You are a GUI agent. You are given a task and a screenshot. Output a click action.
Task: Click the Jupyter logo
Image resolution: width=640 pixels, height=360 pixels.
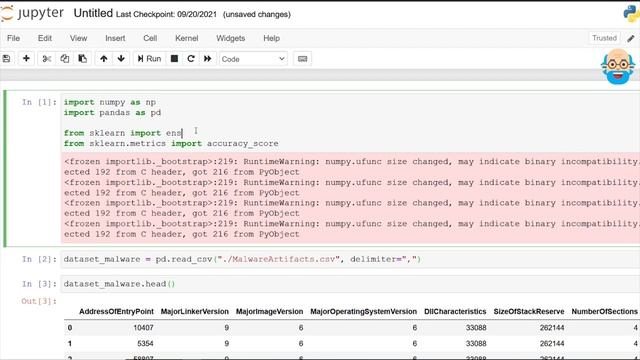click(33, 13)
